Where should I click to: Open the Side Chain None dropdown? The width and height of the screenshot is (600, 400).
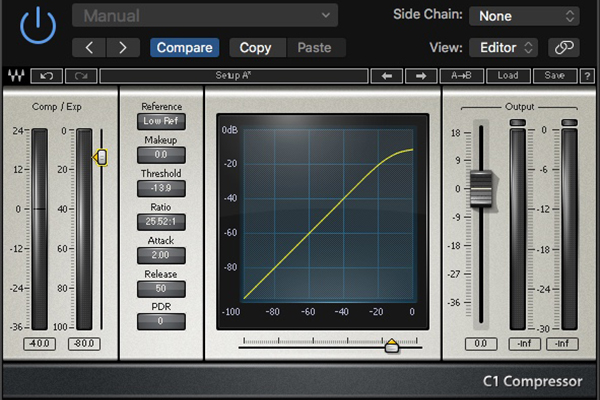(x=524, y=16)
